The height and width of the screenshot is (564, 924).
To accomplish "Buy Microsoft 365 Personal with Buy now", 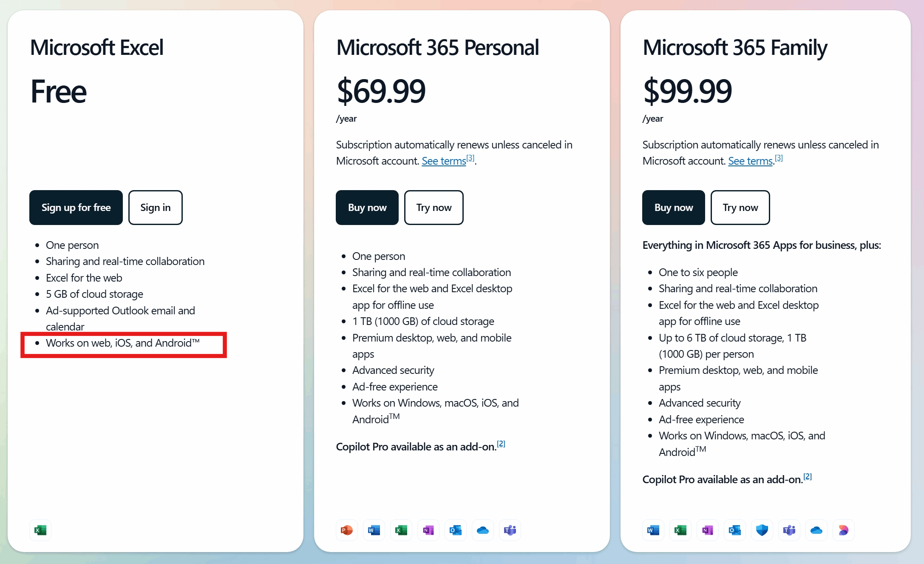I will point(367,208).
